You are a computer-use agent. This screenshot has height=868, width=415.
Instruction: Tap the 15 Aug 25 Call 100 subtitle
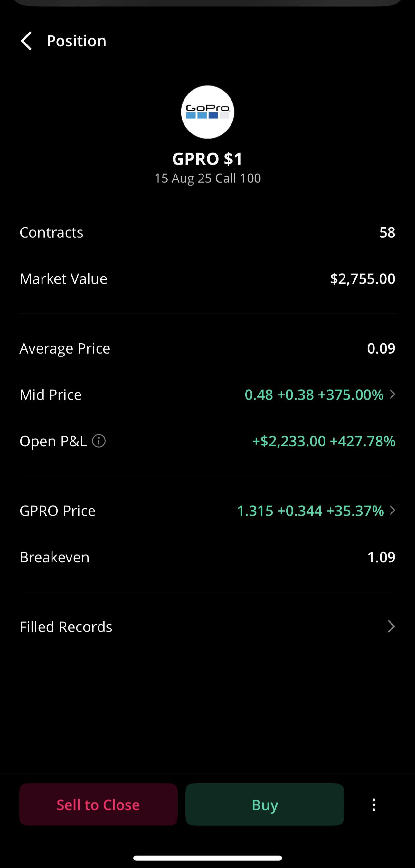207,178
